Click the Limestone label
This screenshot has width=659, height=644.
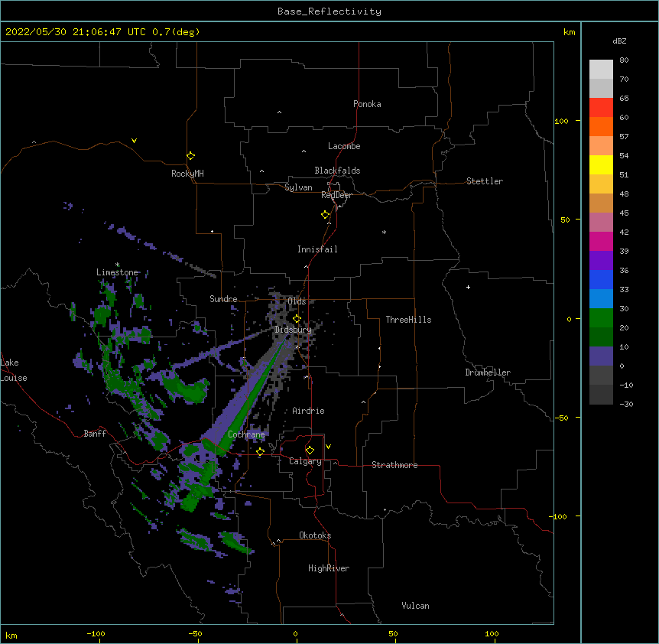tap(117, 272)
